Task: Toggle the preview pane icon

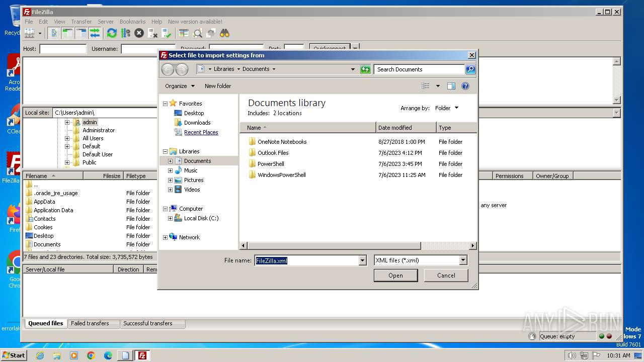Action: pyautogui.click(x=451, y=86)
